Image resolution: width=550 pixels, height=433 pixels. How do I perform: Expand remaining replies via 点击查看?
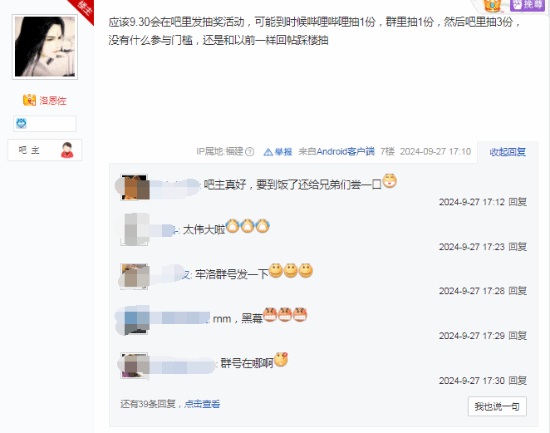(x=202, y=404)
